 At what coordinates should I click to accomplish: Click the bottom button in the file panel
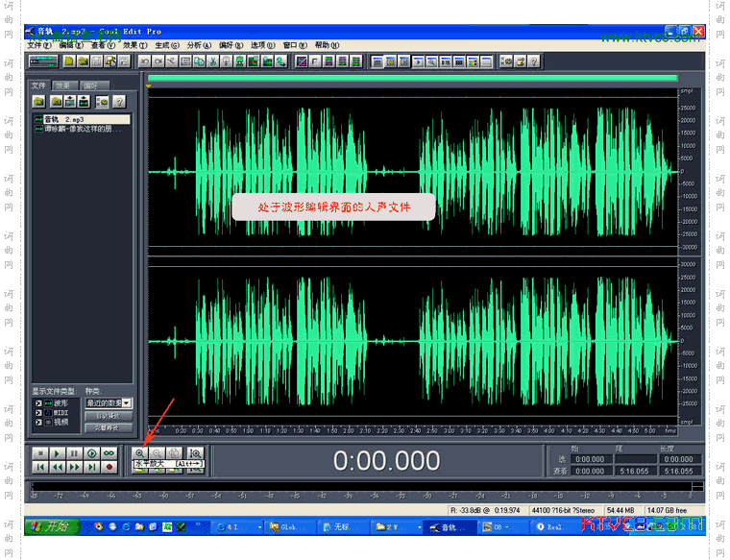click(x=109, y=427)
